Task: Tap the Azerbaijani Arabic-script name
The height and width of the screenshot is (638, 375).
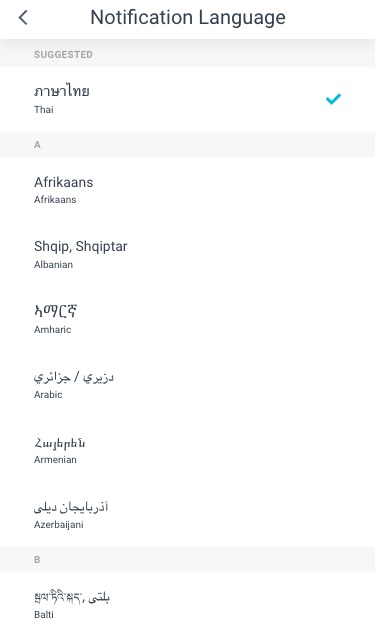Action: [x=71, y=507]
